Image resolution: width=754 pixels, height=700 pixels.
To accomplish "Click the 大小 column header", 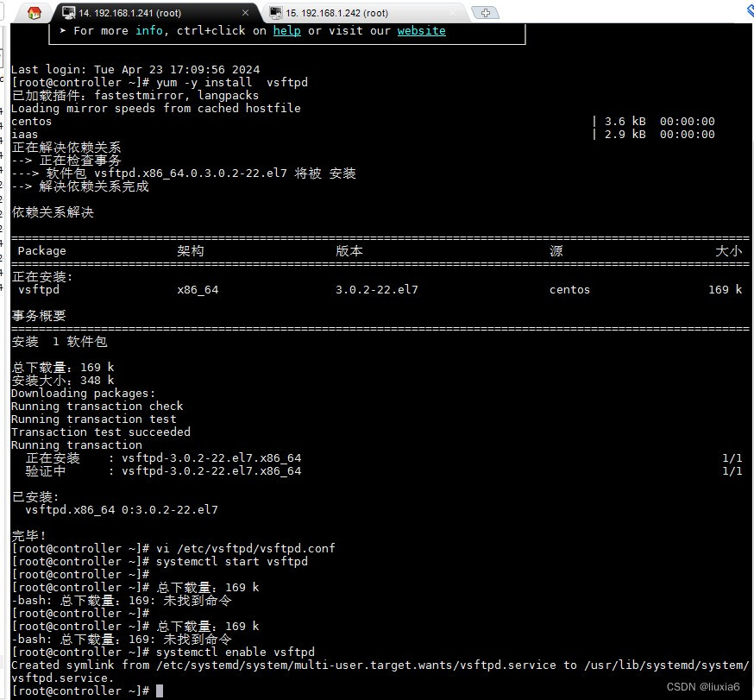I will (x=728, y=251).
